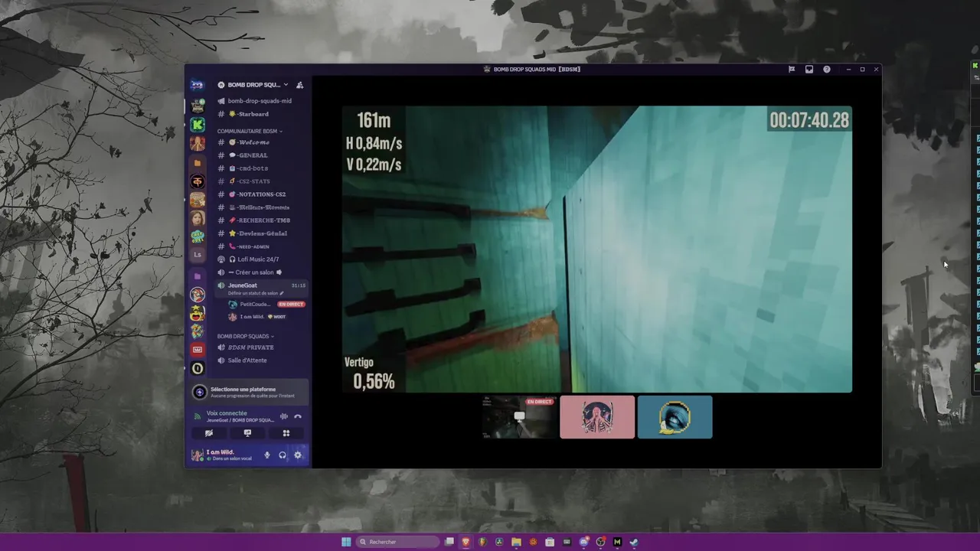Deafen with headphones icon
980x551 pixels.
coord(283,455)
